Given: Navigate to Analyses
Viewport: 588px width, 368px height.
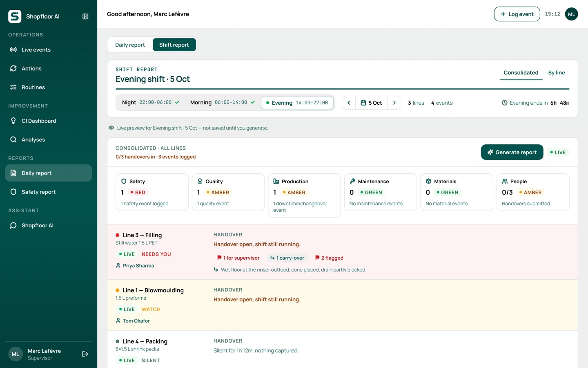Looking at the screenshot, I should [x=48, y=140].
